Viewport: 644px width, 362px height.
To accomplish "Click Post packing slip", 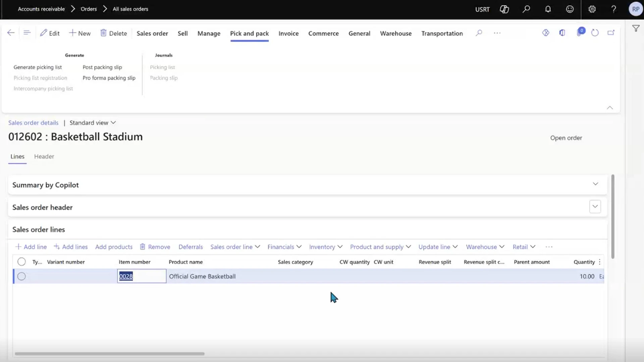I will click(102, 67).
